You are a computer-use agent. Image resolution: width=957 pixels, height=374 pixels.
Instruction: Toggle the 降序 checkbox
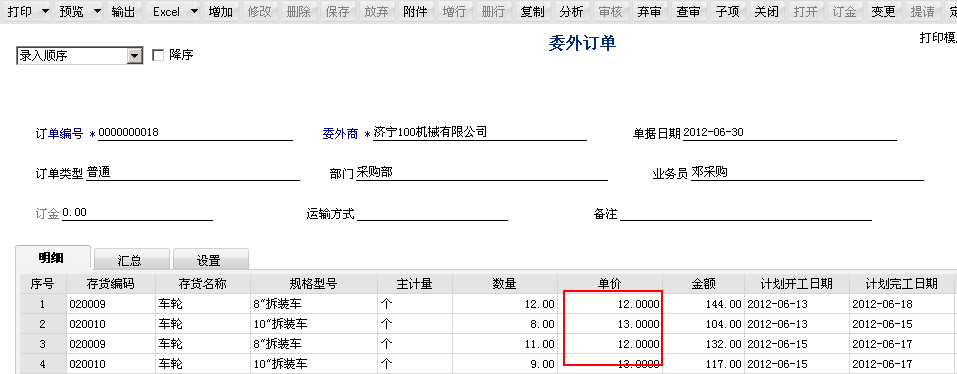coord(158,56)
